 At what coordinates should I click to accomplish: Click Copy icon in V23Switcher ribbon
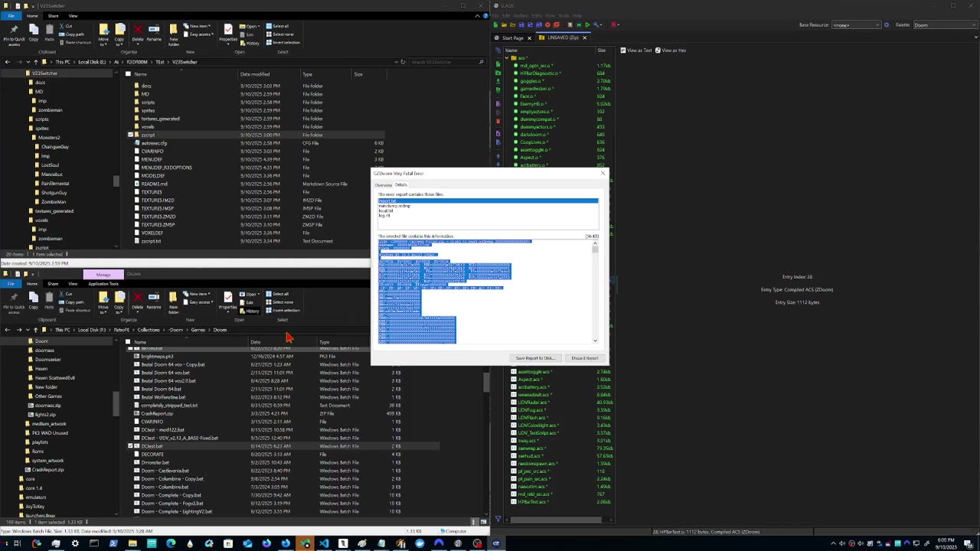[33, 32]
